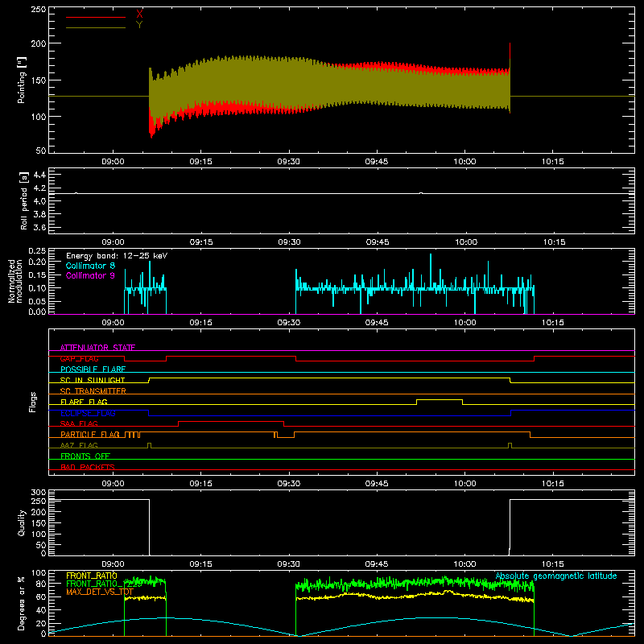This screenshot has height=644, width=644.
Task: Click the Degrees or % axis title
Action: pyautogui.click(x=22, y=603)
